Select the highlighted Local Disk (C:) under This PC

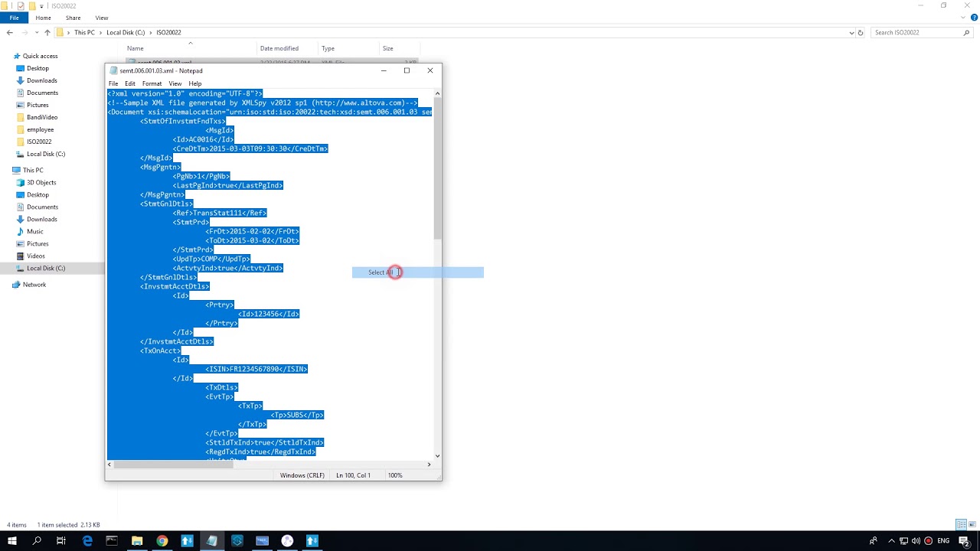(46, 268)
